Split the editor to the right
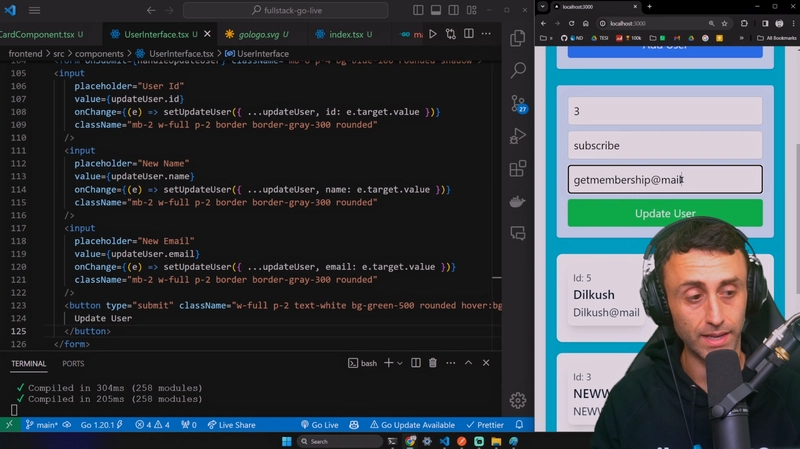The height and width of the screenshot is (449, 800). click(x=468, y=34)
